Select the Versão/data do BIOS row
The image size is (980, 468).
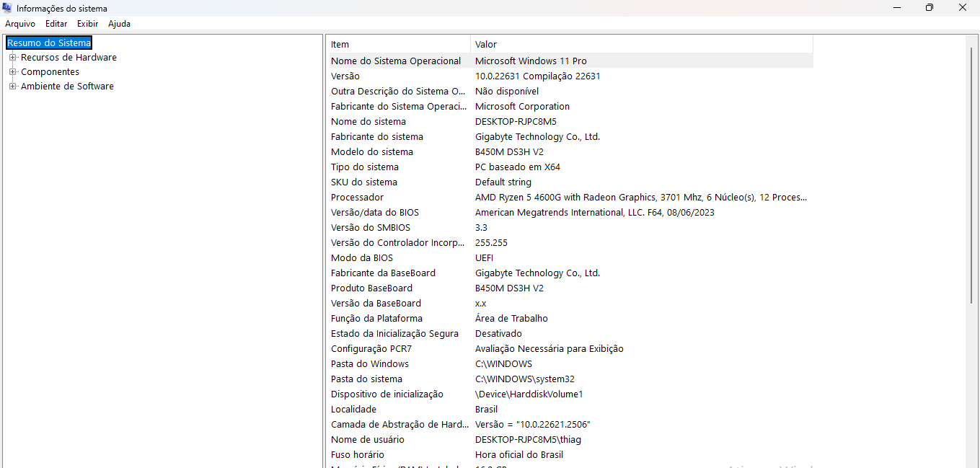click(570, 213)
